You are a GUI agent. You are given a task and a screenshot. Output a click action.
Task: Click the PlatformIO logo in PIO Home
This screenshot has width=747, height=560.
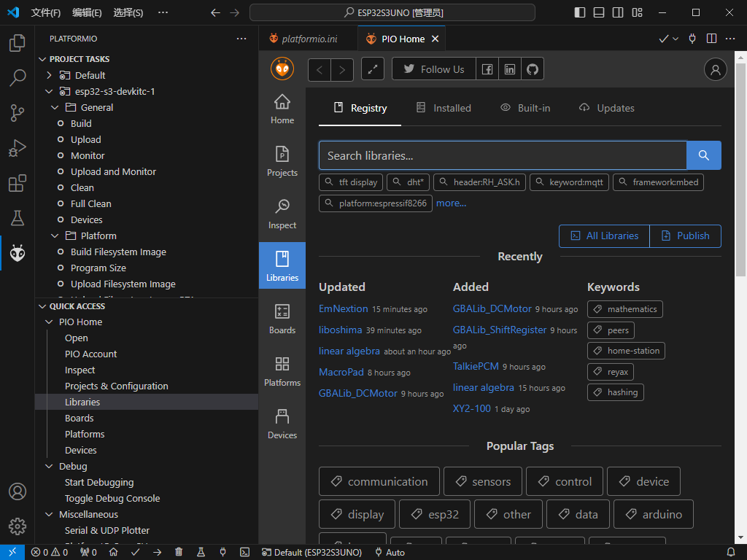(x=282, y=69)
